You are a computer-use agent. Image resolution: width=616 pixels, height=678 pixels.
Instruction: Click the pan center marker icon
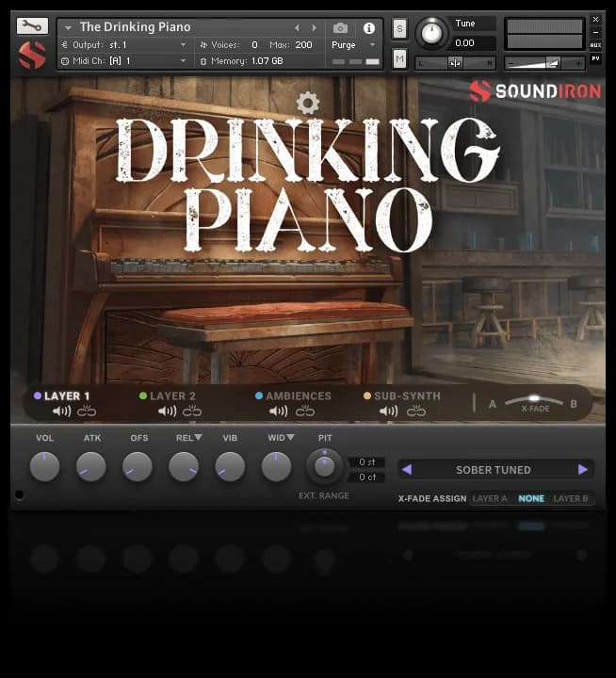455,63
